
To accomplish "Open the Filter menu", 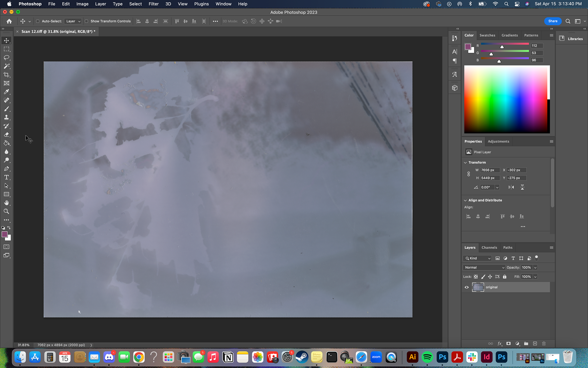I will tap(153, 4).
